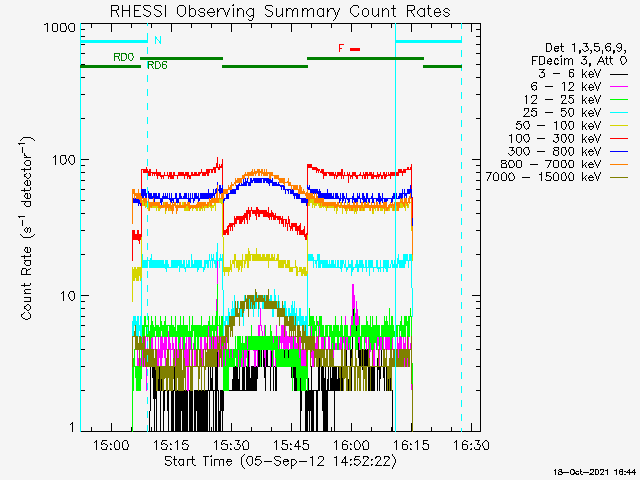The width and height of the screenshot is (640, 480).
Task: Click the '12 - 25 keV' legend label
Action: click(562, 100)
